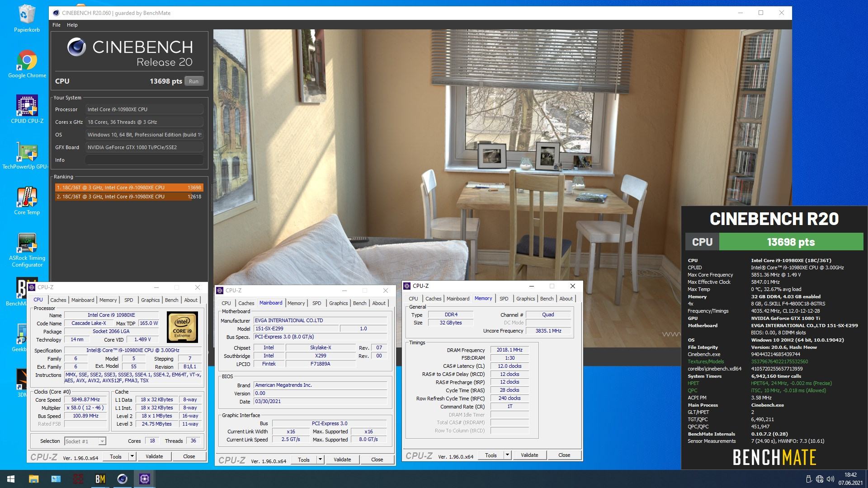Click the network globe tray icon
Viewport: 868px width, 488px height.
coord(820,479)
